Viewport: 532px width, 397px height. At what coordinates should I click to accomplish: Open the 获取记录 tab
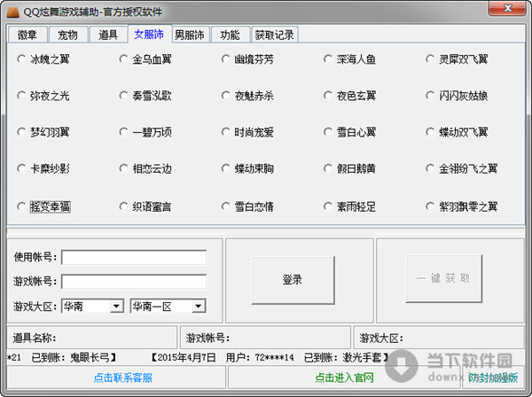click(x=275, y=35)
